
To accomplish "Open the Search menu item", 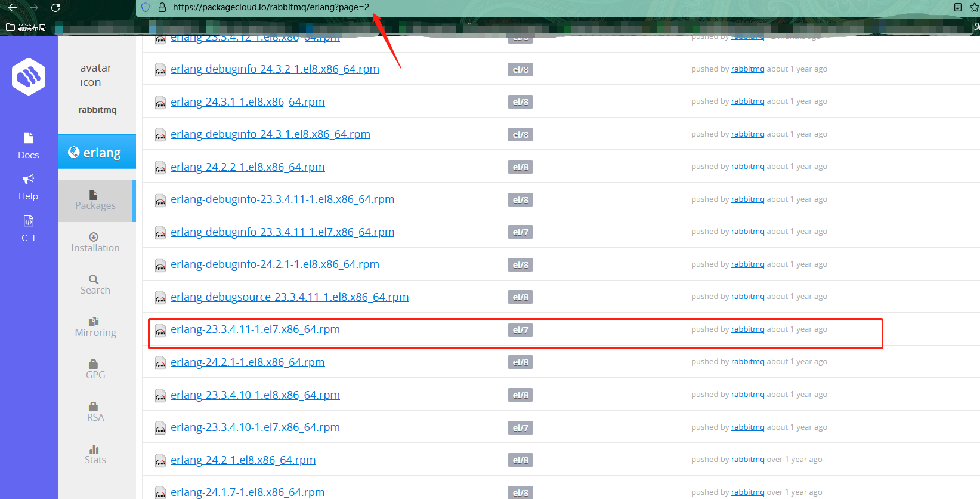I will click(x=95, y=285).
